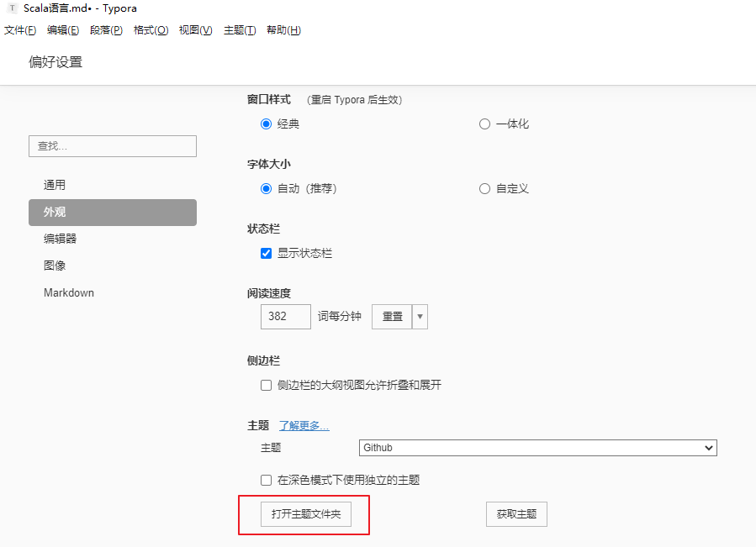Expand the 重置 button dropdown arrow
Viewport: 756px width, 547px height.
421,317
